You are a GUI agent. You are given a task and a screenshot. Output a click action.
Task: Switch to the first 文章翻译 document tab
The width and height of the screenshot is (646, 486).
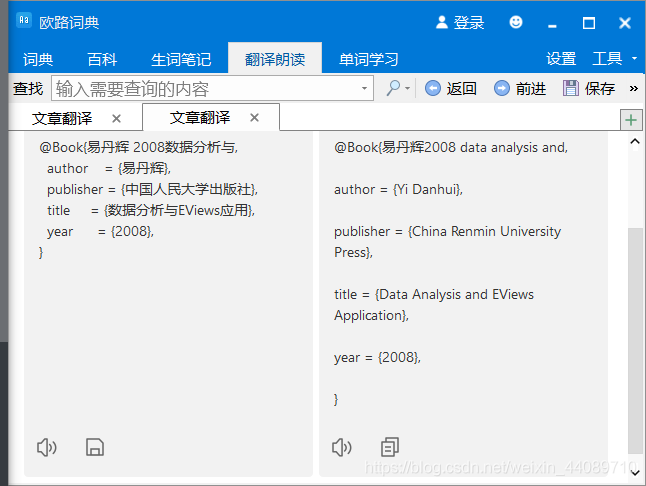pos(62,119)
